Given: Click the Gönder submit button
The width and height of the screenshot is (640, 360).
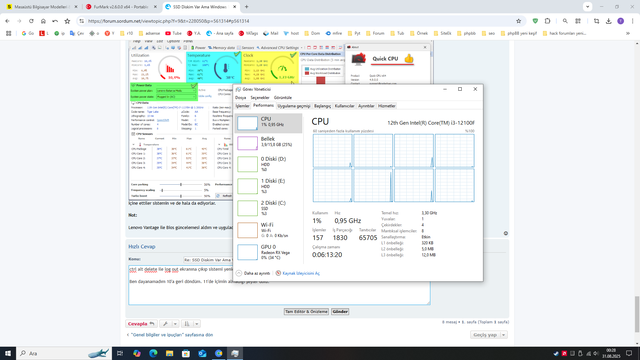Looking at the screenshot, I should (x=340, y=311).
